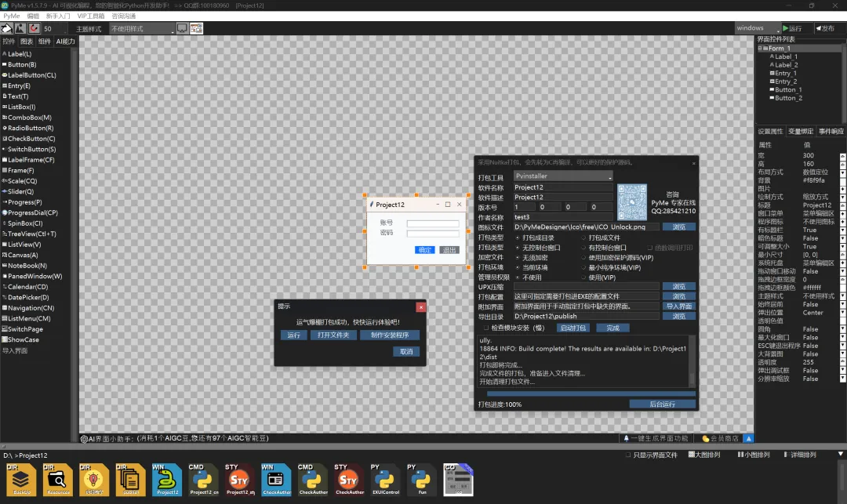The image size is (847, 504).
Task: Select the CheckAuthor STY file icon
Action: point(349,480)
